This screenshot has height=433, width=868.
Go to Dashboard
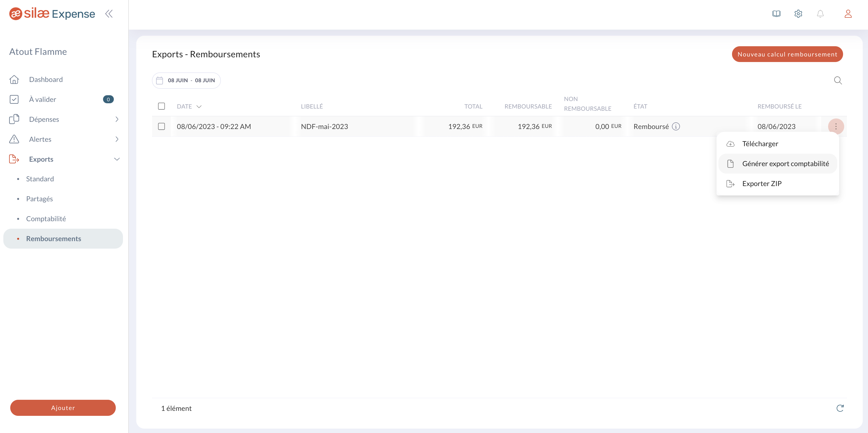[46, 79]
